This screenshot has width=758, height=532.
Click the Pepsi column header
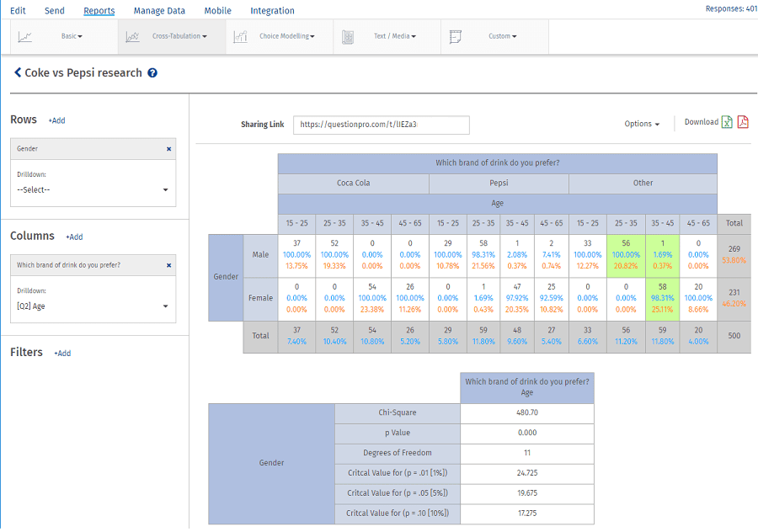coord(499,184)
